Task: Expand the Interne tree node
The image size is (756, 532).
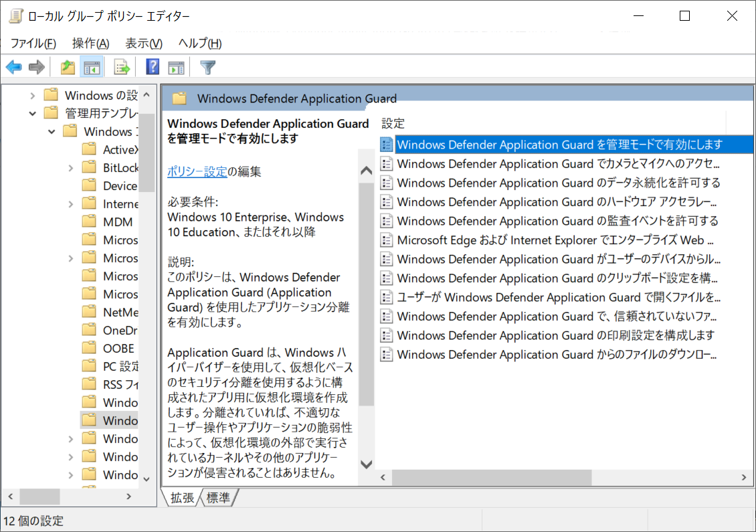Action: [71, 204]
